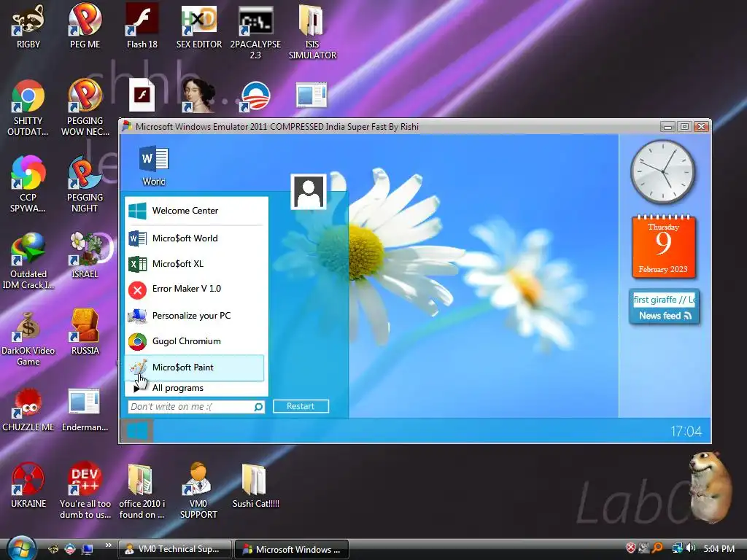Start Error Maker V 1.0
747x560 pixels.
pos(194,289)
